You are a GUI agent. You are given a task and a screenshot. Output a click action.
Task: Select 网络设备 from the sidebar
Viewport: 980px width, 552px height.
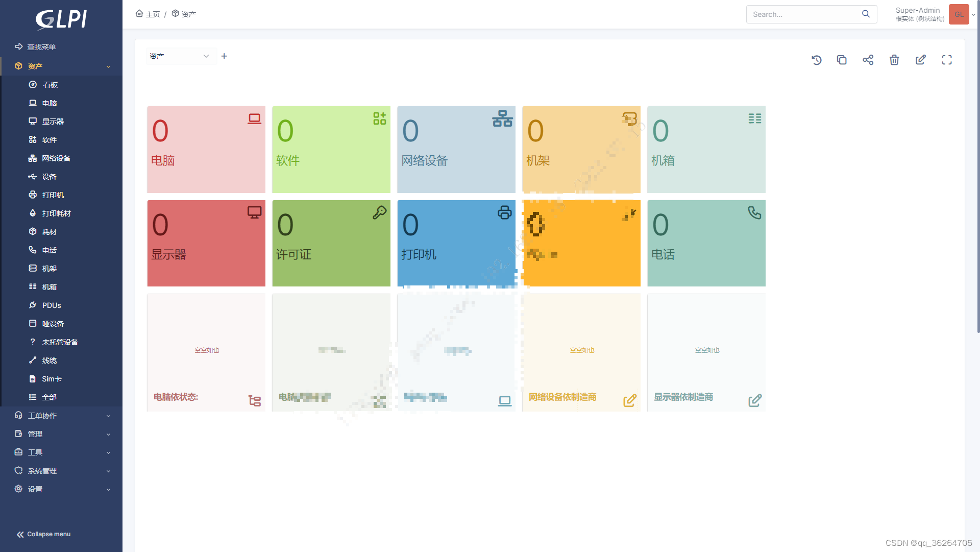click(56, 158)
